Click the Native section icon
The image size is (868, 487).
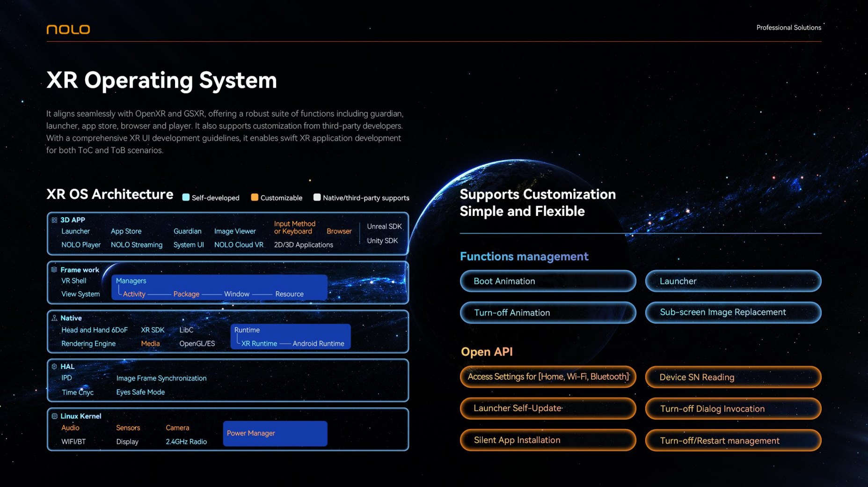[54, 318]
